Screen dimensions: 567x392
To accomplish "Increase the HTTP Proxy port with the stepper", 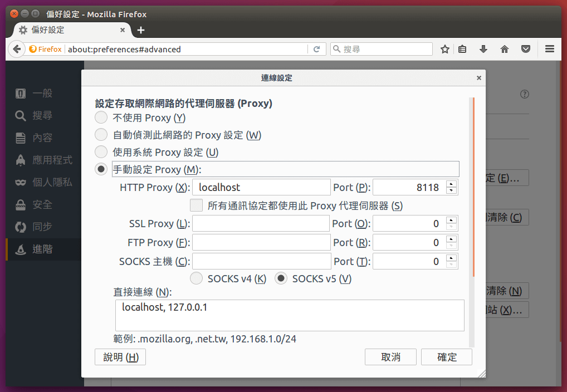I will pyautogui.click(x=451, y=184).
